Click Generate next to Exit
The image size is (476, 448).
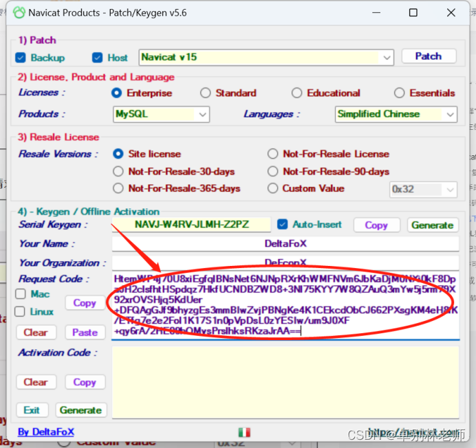pos(80,410)
